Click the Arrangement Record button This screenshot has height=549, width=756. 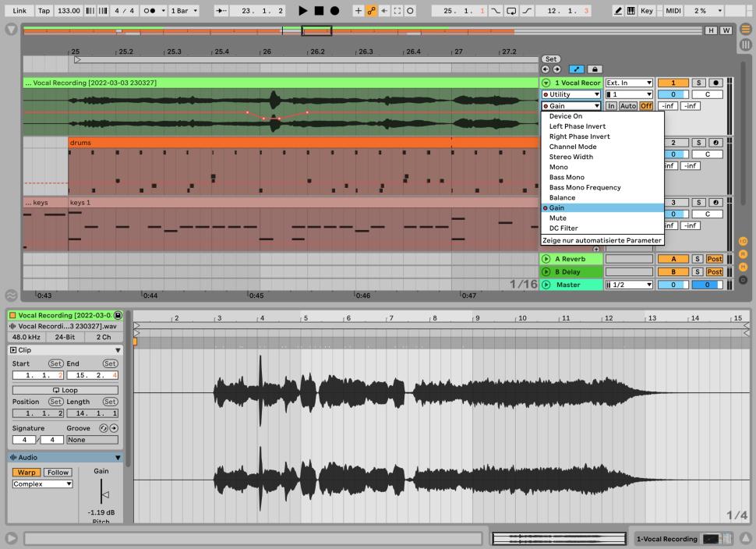(x=334, y=11)
